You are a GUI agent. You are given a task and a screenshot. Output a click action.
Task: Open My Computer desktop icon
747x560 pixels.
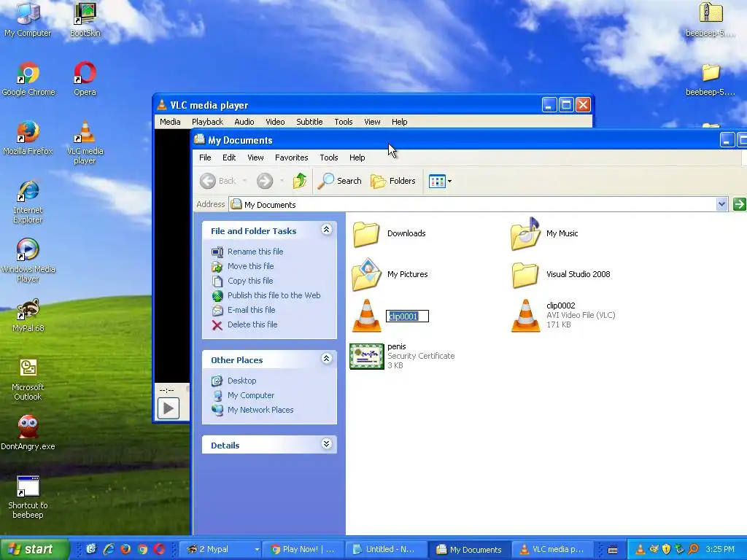click(x=28, y=19)
